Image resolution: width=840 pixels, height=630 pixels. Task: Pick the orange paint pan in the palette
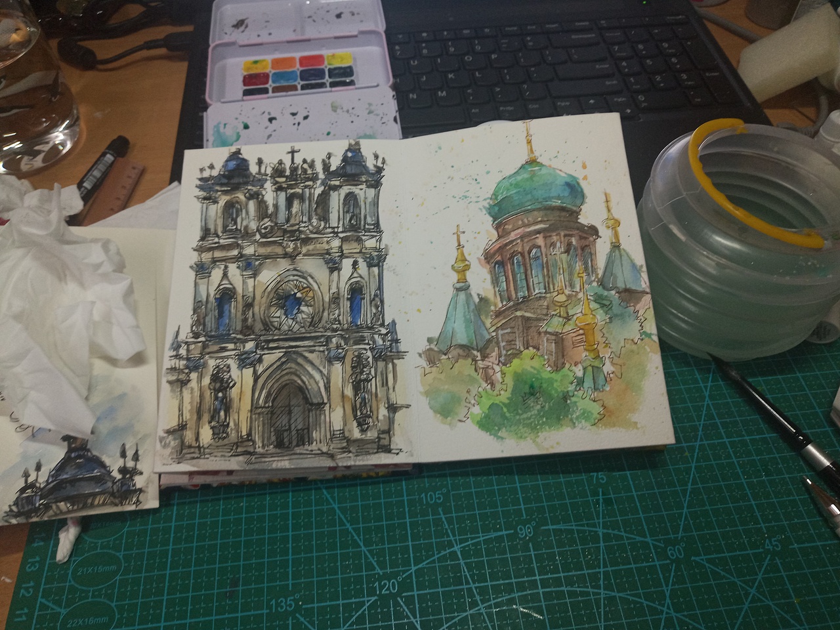point(283,64)
